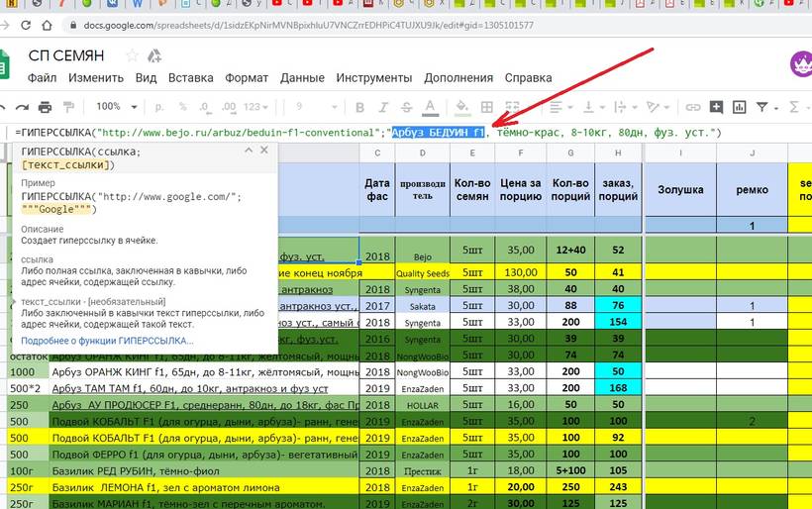The height and width of the screenshot is (509, 812).
Task: Open the fill color bucket
Action: click(461, 107)
